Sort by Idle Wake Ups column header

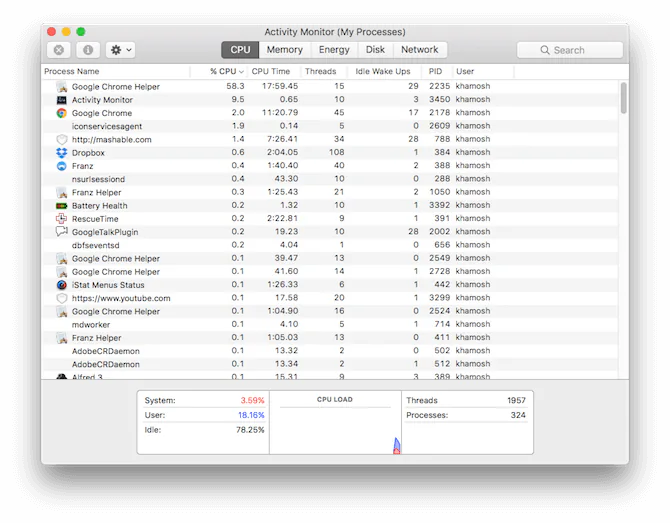point(383,71)
